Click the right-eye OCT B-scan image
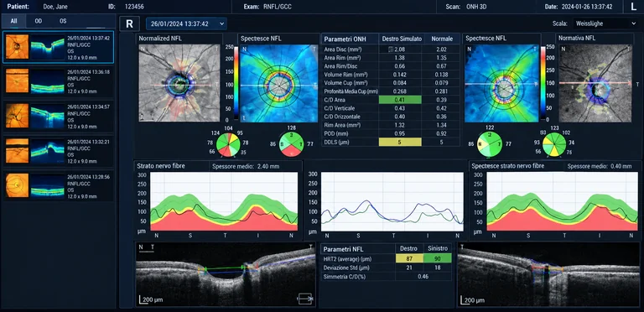 [x=226, y=273]
